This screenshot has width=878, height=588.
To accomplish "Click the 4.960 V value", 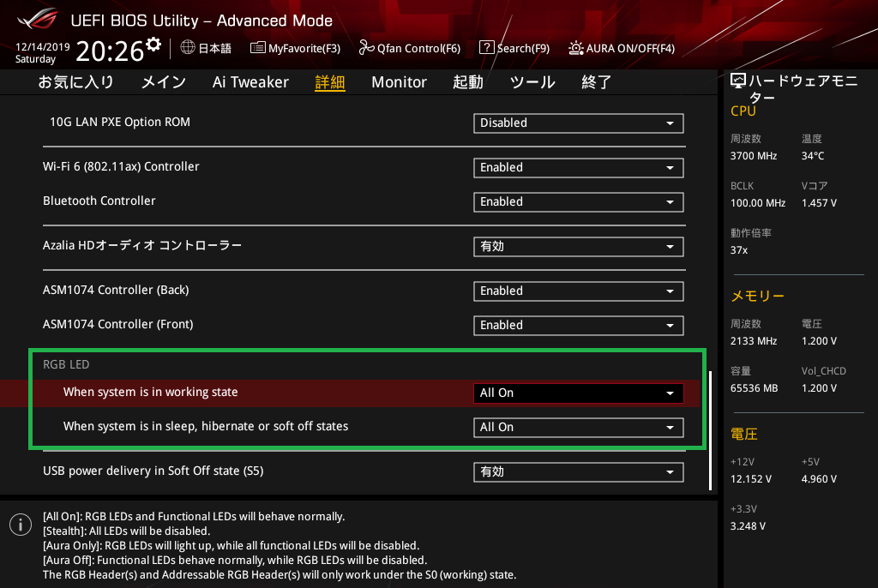I will [x=819, y=479].
